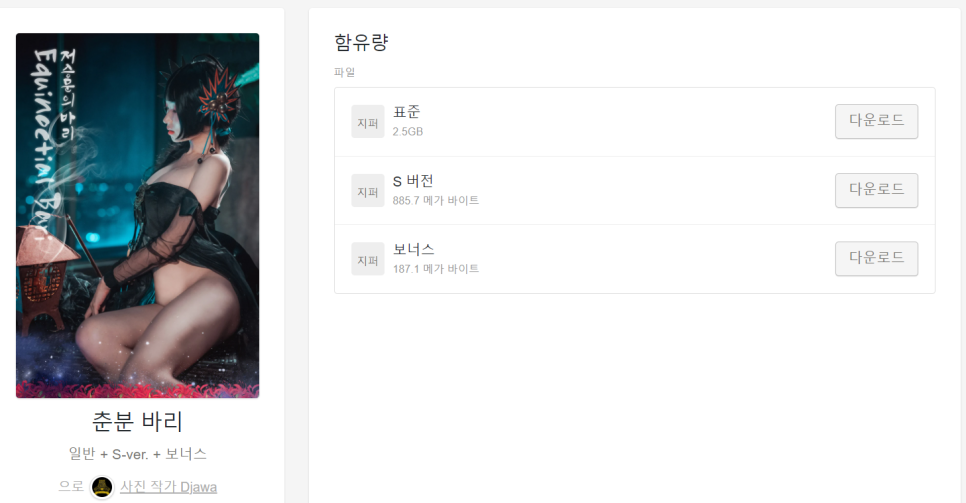Click the 지퍼 file icon beside 표준
966x503 pixels.
[x=368, y=121]
